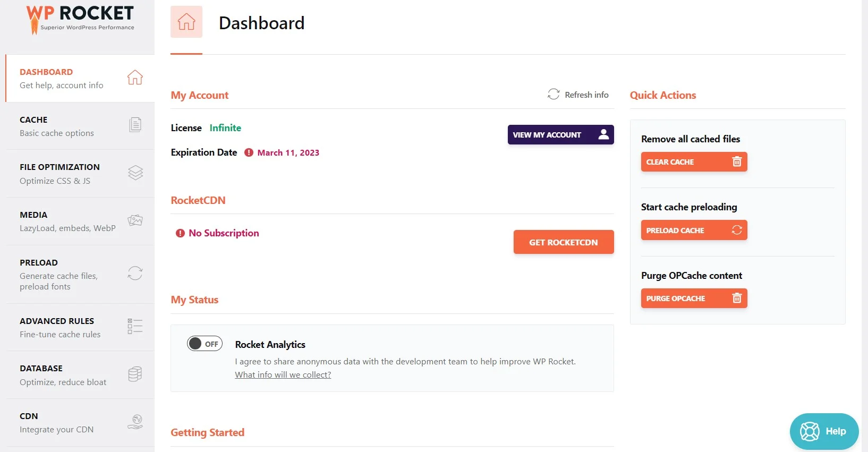Click the circular refresh icon next to Refresh info
This screenshot has height=452, width=868.
554,94
